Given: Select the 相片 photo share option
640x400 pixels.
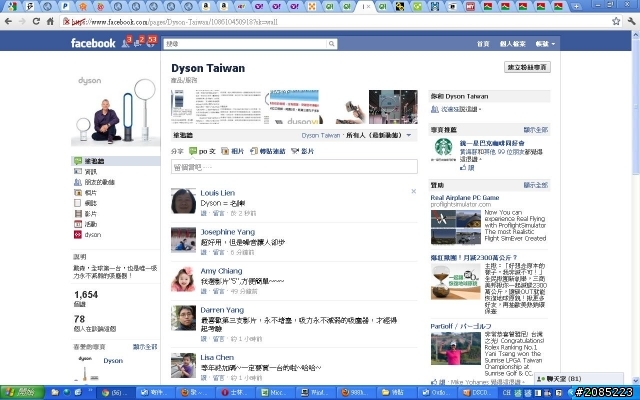Looking at the screenshot, I should [x=232, y=151].
